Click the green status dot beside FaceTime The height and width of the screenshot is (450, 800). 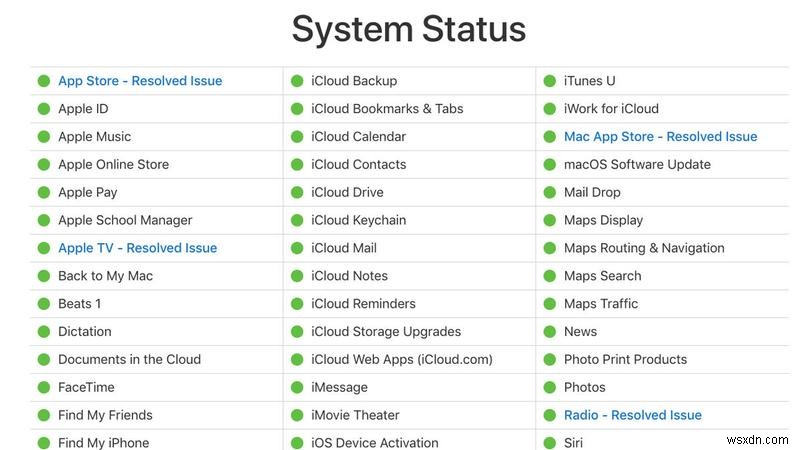44,387
